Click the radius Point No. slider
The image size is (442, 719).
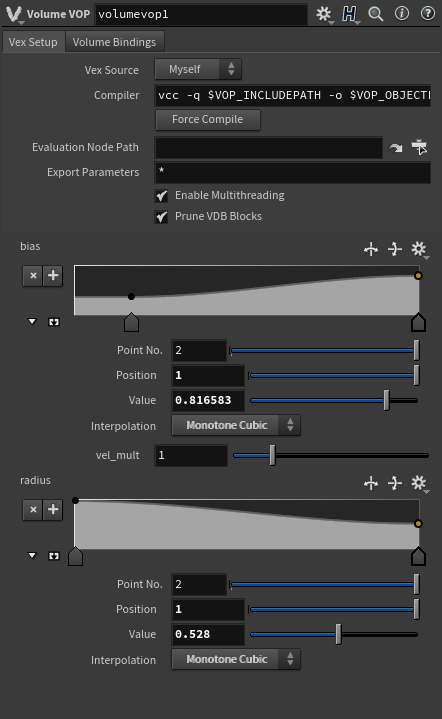(324, 585)
